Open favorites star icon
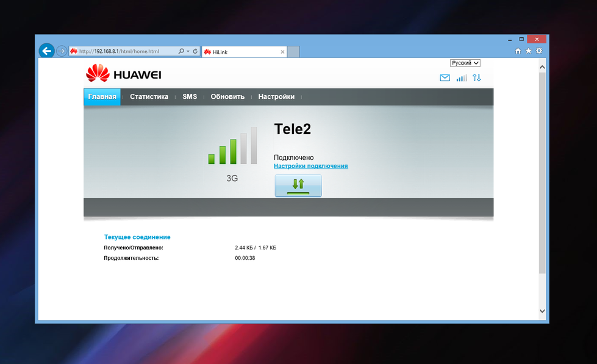This screenshot has height=364, width=597. [x=529, y=51]
